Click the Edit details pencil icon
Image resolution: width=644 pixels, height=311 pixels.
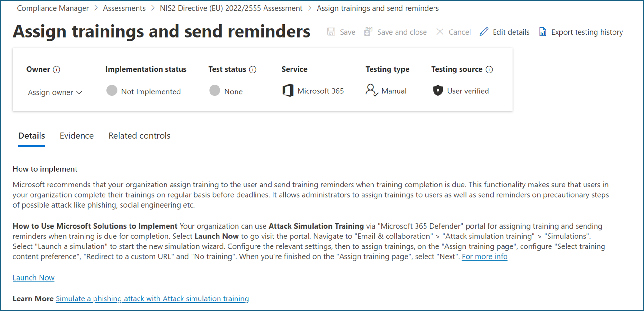484,32
